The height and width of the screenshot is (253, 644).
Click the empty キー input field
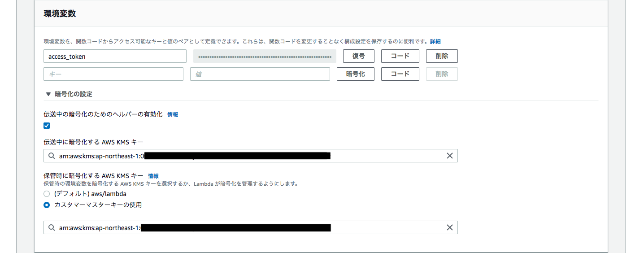pyautogui.click(x=113, y=74)
